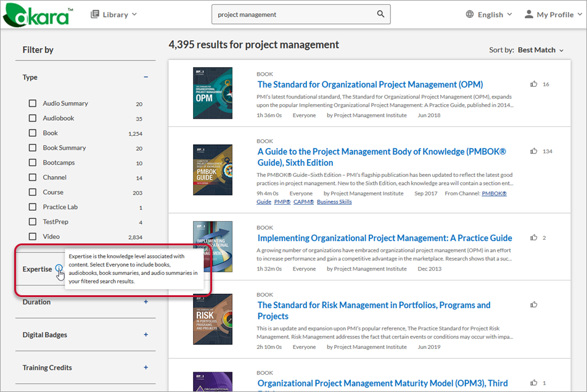The width and height of the screenshot is (587, 392).
Task: Click the akara logo
Action: point(37,15)
